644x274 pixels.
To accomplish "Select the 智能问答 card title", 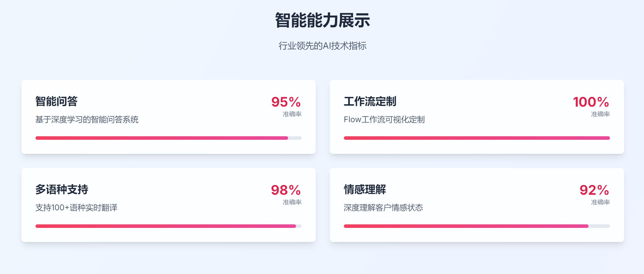I will [56, 101].
